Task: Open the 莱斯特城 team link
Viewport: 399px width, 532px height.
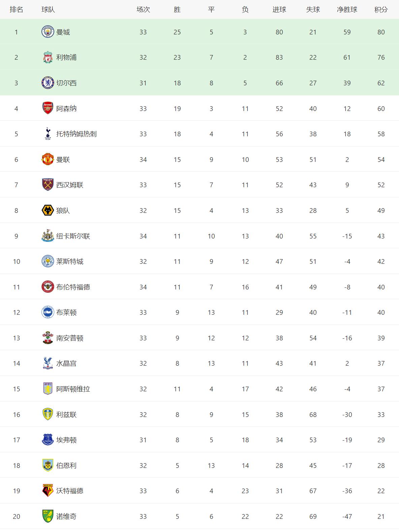Action: click(70, 261)
